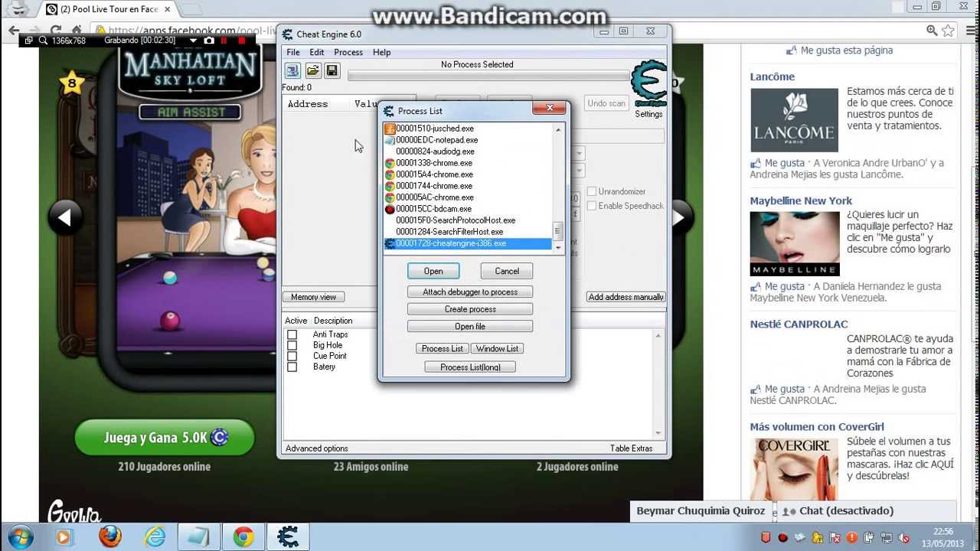Toggle the Enable Speedhack checkbox
Image resolution: width=980 pixels, height=551 pixels.
tap(592, 206)
